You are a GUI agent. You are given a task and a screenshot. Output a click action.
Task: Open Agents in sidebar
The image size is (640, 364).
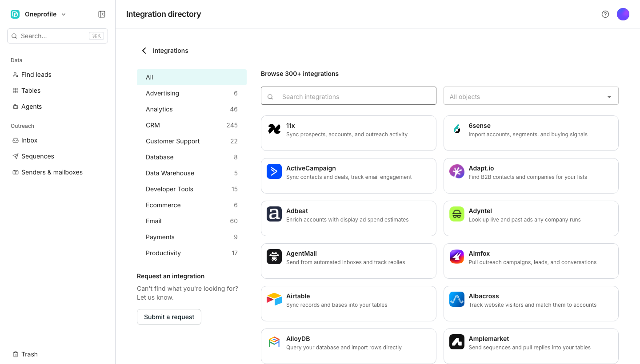[57, 107]
